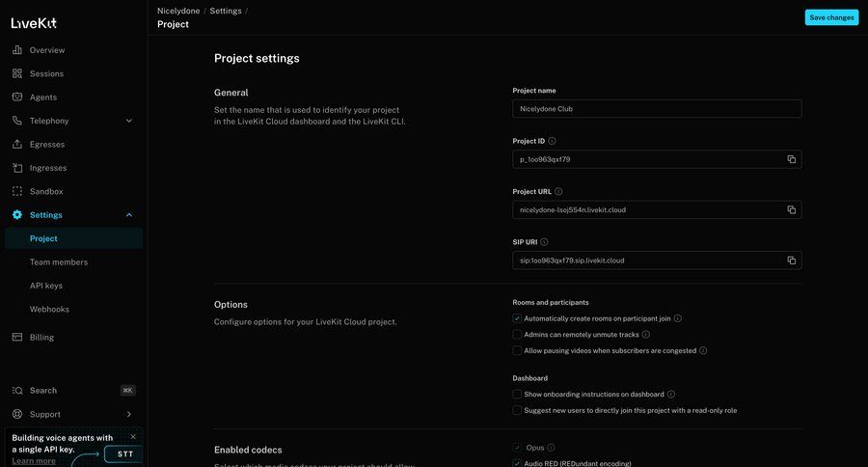Follow the Learn more link
868x467 pixels.
pyautogui.click(x=33, y=461)
